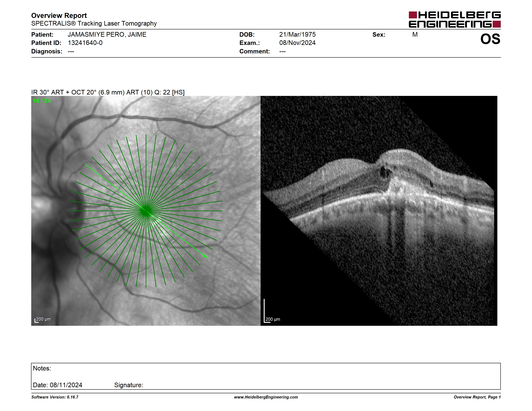Image resolution: width=532 pixels, height=411 pixels.
Task: Click the Date: 08/11/2024 text
Action: point(57,385)
